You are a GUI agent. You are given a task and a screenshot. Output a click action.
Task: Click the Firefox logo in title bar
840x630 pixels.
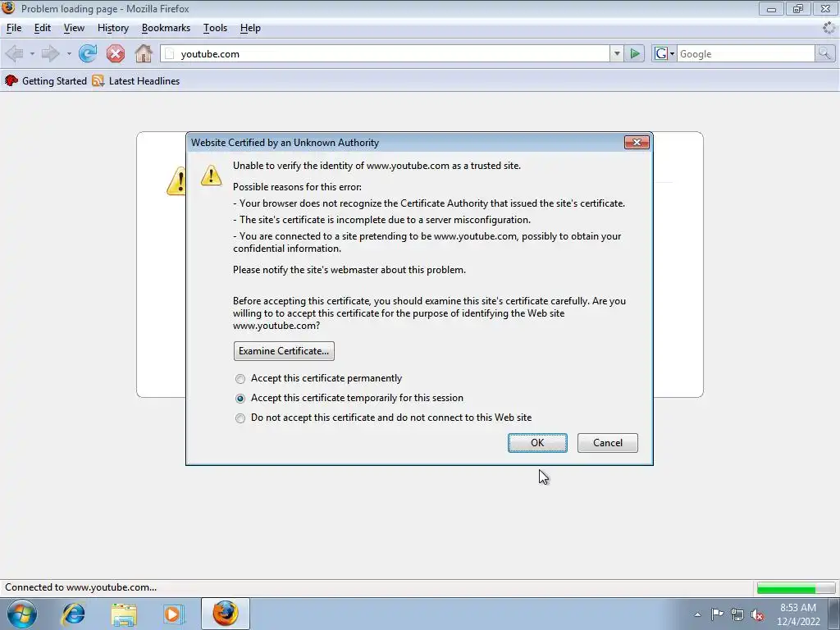(x=8, y=8)
